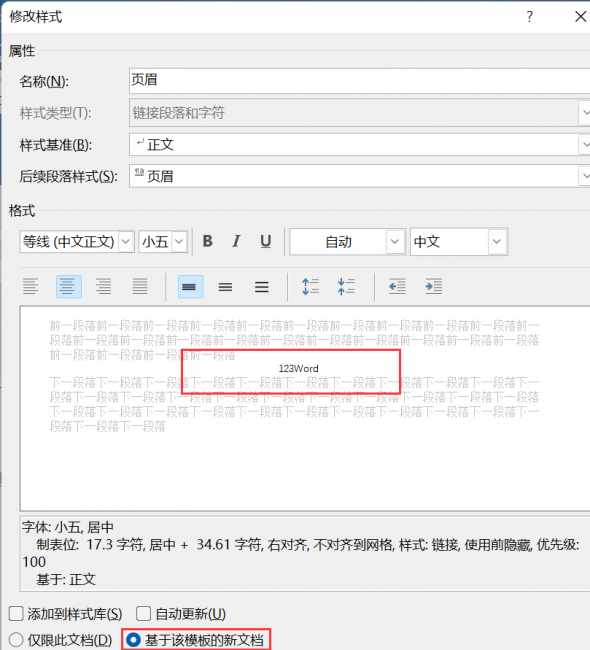Set double line spacing
Screen dimensions: 590x650
click(262, 286)
